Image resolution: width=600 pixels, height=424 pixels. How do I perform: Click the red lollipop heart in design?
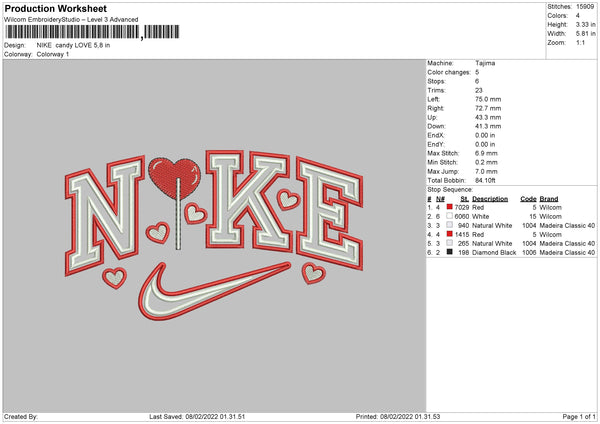click(x=174, y=179)
